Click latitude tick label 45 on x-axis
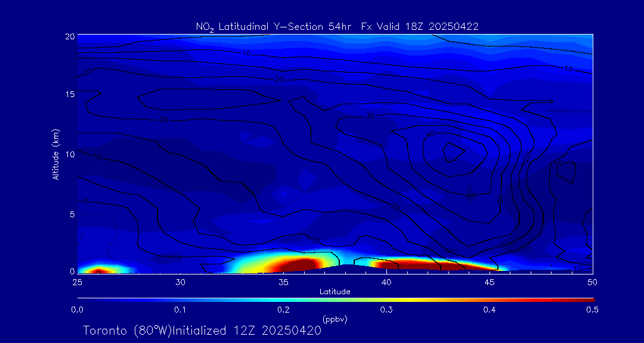This screenshot has width=644, height=343. point(490,281)
